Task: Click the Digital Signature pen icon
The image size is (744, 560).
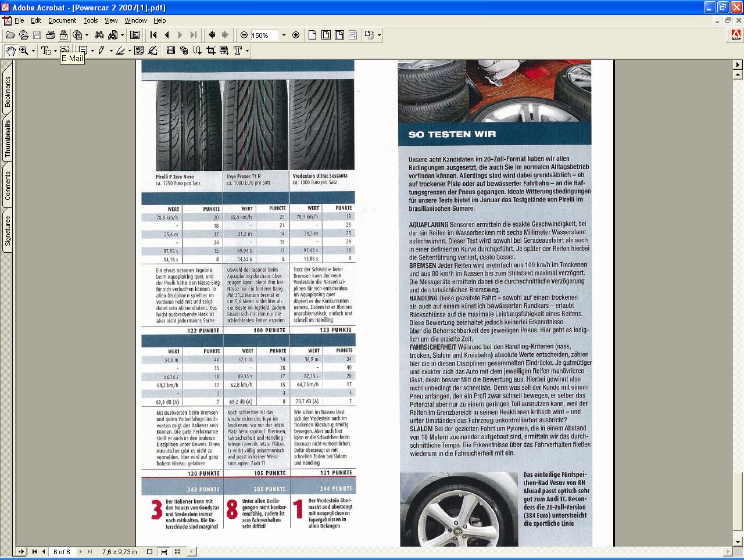Action: tap(152, 51)
